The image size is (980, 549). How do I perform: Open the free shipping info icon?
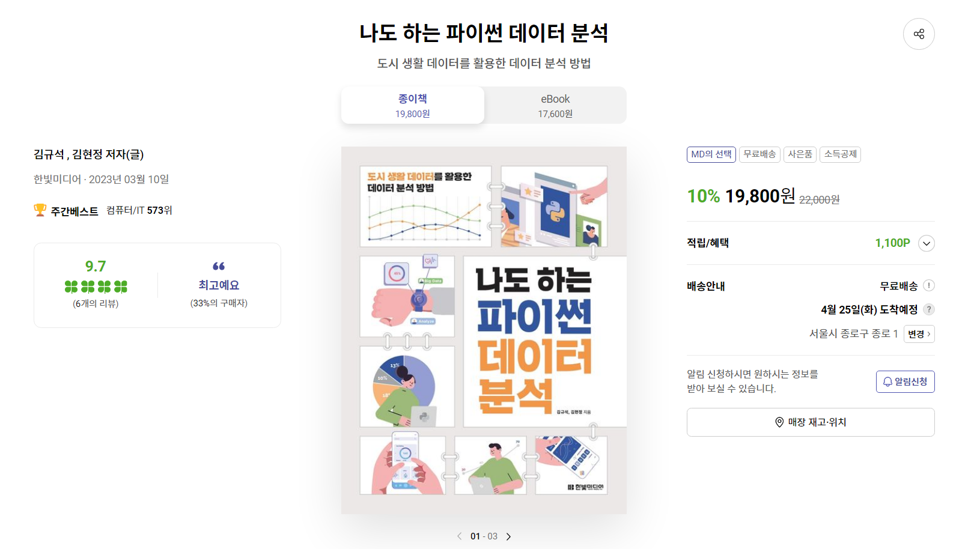coord(929,286)
